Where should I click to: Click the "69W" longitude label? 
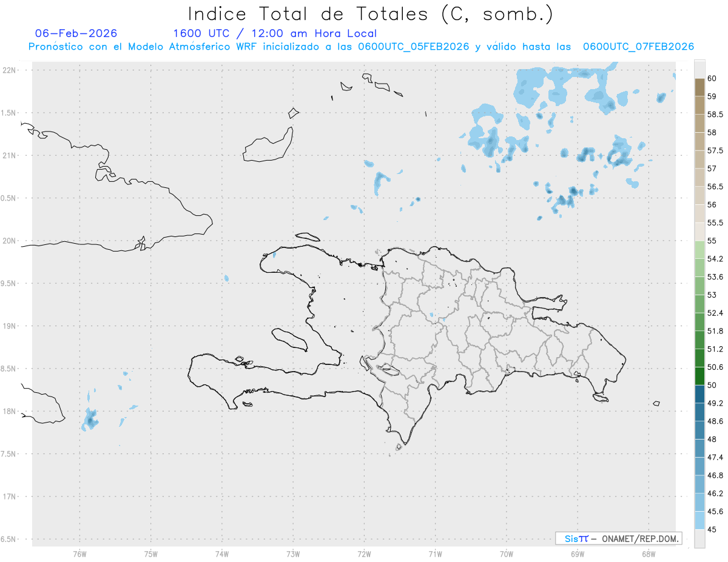pyautogui.click(x=578, y=554)
